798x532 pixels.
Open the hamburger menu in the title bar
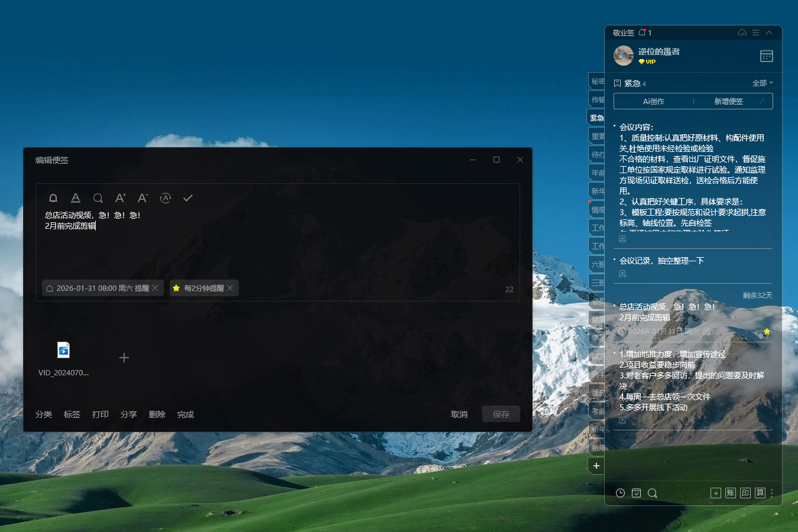click(755, 33)
